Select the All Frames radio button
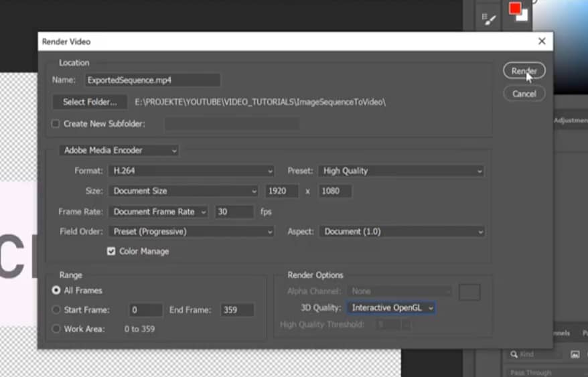 [x=56, y=291]
